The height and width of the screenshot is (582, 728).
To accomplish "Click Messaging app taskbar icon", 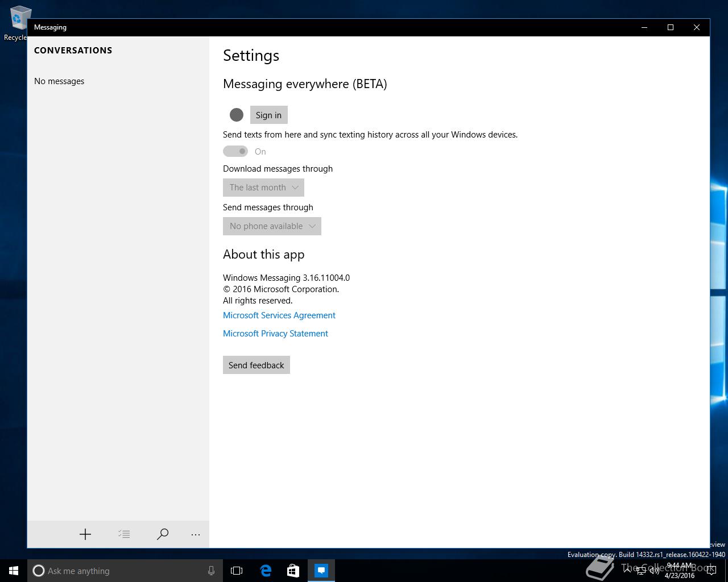I will click(x=321, y=571).
